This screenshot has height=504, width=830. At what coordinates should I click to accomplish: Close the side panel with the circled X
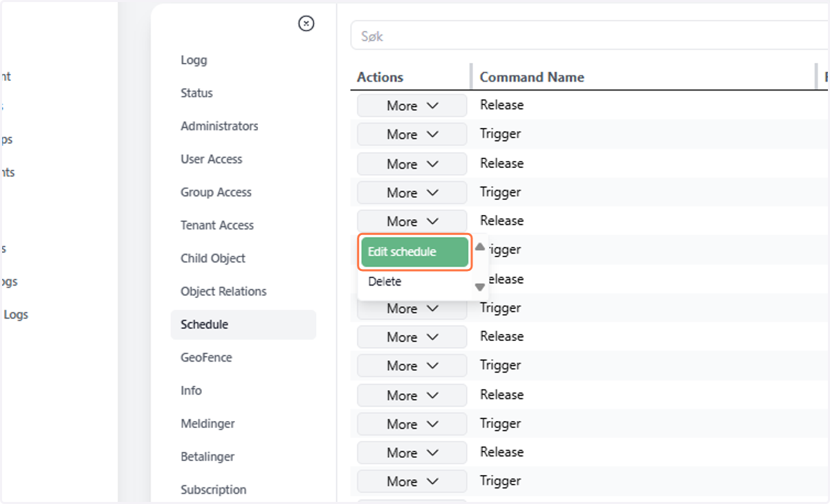coord(306,24)
